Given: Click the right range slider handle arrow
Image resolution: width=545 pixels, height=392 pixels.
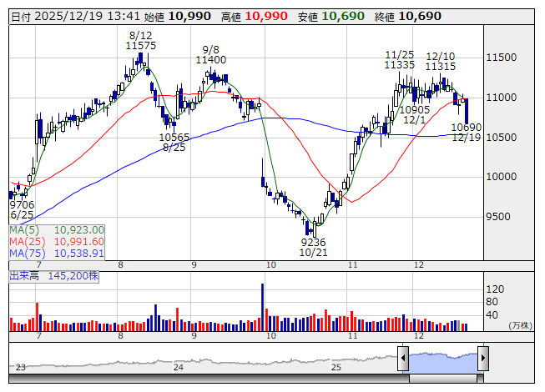Looking at the screenshot, I should [x=483, y=358].
